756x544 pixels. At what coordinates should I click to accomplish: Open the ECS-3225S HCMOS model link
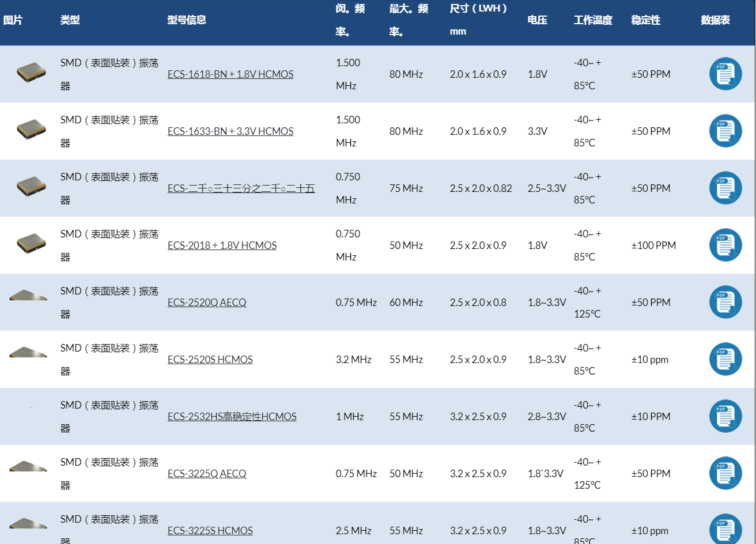(x=210, y=531)
